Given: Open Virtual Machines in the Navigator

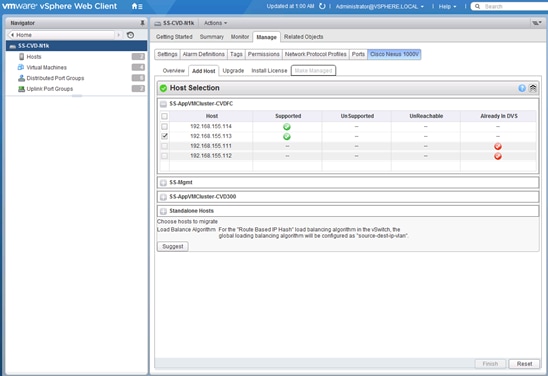Looking at the screenshot, I should point(46,67).
